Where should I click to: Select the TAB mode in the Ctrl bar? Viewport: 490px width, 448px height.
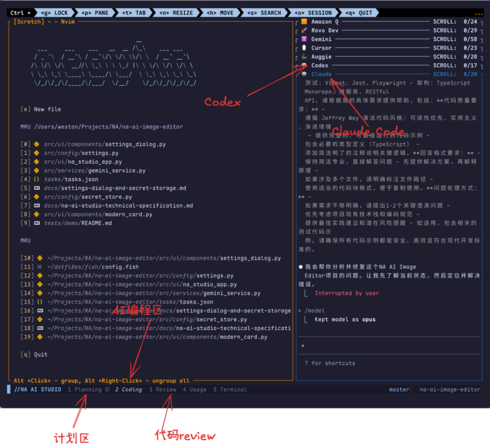[134, 13]
